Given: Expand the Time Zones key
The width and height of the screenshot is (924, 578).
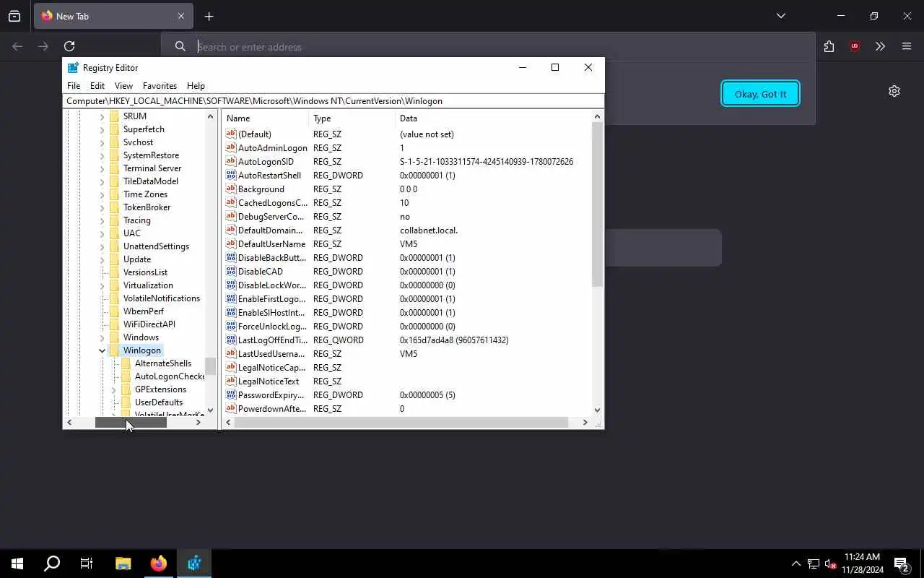Looking at the screenshot, I should 102,194.
